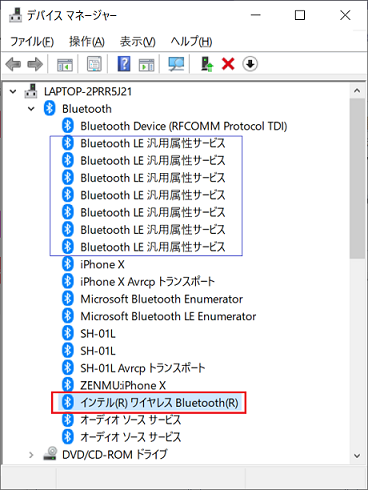The width and height of the screenshot is (368, 490).
Task: Collapse the LAPTOP-2PRR5J21 root node
Action: coord(13,91)
